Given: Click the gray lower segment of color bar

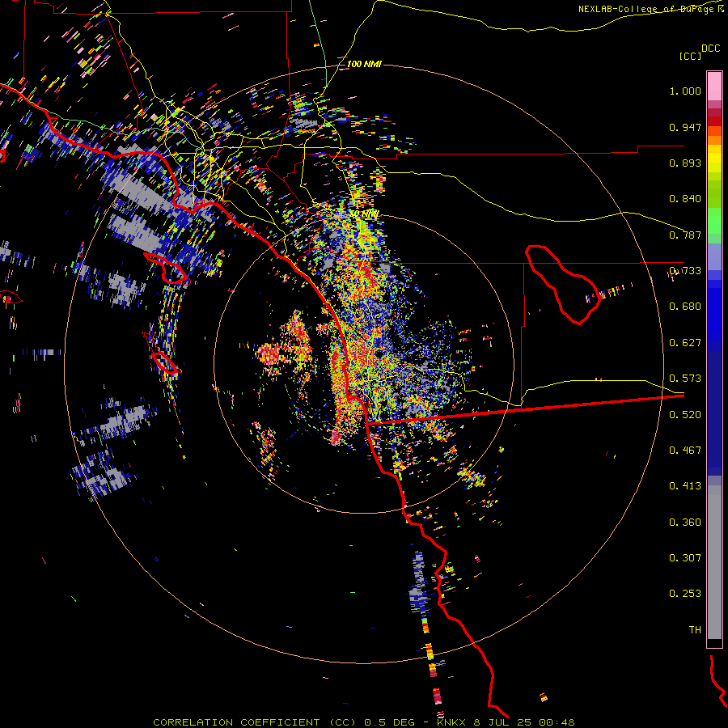Looking at the screenshot, I should 714,562.
